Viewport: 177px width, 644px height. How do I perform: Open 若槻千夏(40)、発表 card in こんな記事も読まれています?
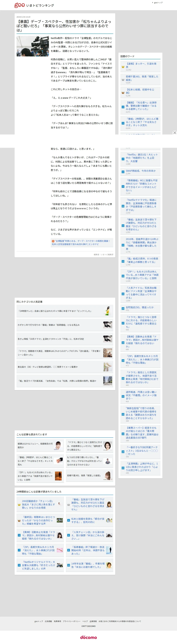[90, 476]
